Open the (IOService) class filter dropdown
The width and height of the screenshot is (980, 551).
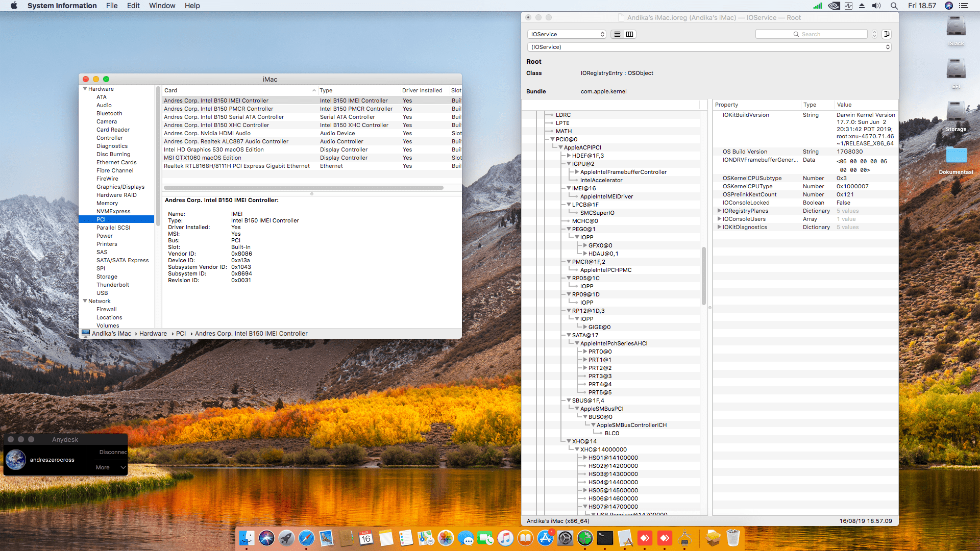click(709, 47)
